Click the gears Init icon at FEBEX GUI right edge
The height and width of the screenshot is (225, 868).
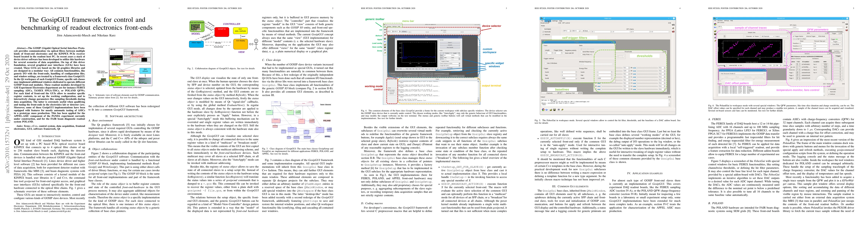click(673, 25)
